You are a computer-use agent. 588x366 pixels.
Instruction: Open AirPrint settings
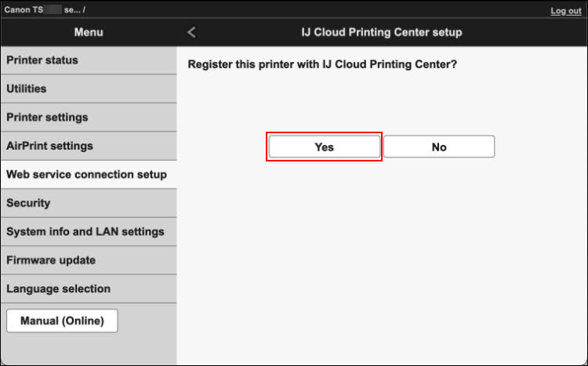[x=88, y=146]
